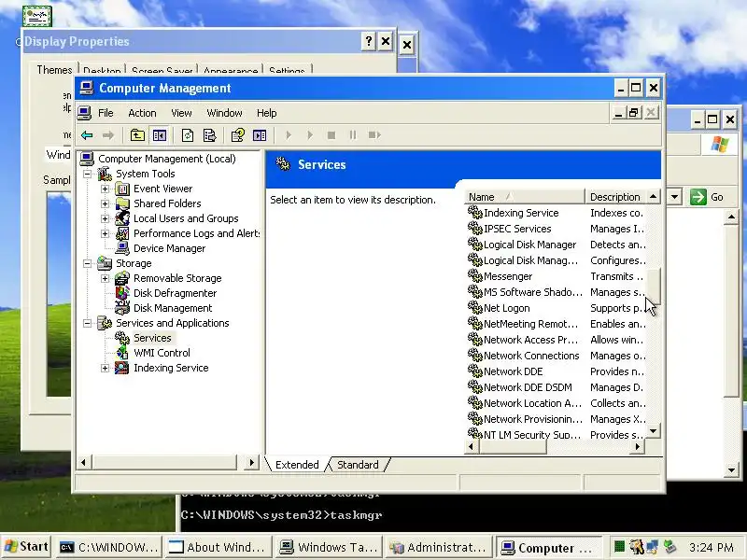Switch to About Windows taskbar button
The height and width of the screenshot is (560, 747).
click(x=218, y=547)
